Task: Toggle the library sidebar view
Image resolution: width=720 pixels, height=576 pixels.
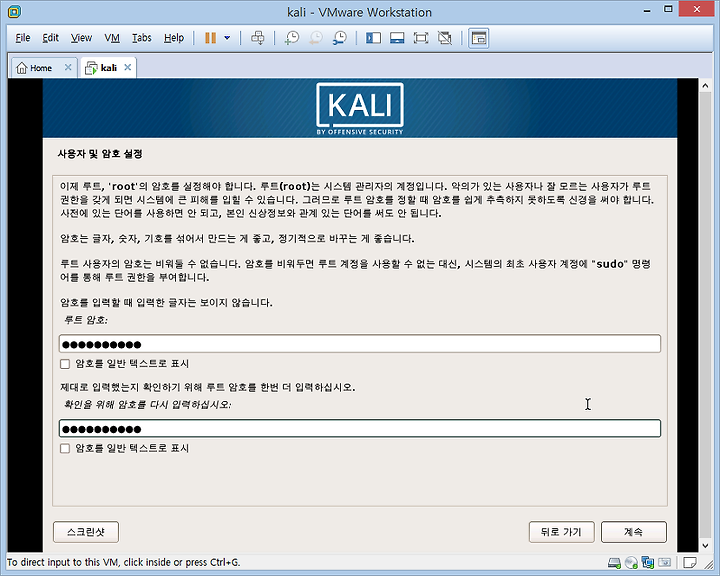Action: point(373,38)
